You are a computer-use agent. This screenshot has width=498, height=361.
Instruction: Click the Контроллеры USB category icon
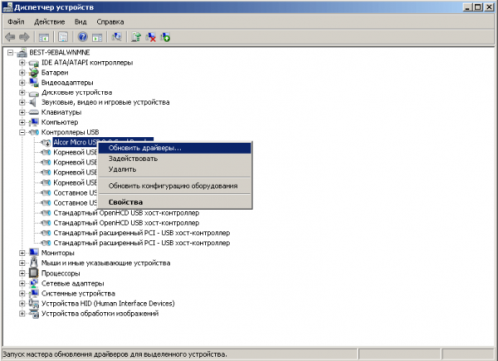pyautogui.click(x=34, y=132)
